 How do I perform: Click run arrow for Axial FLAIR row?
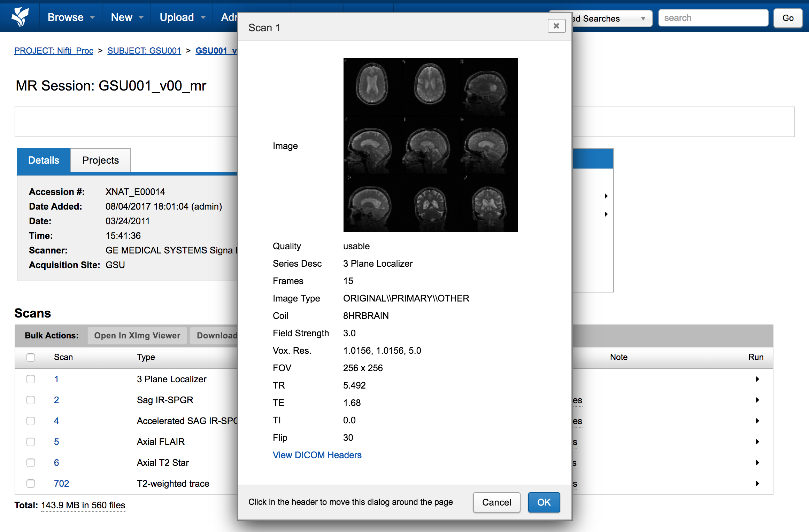pyautogui.click(x=757, y=442)
